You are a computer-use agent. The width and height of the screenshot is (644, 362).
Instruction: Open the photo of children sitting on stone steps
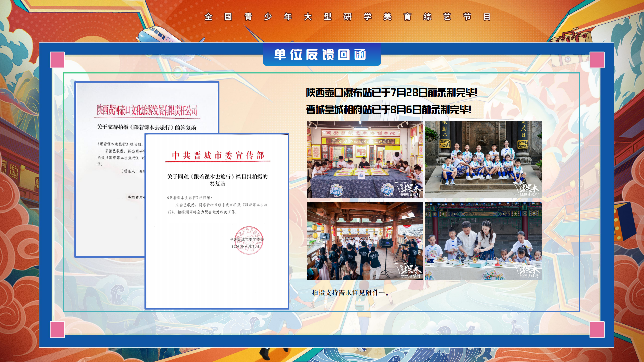[x=483, y=160]
